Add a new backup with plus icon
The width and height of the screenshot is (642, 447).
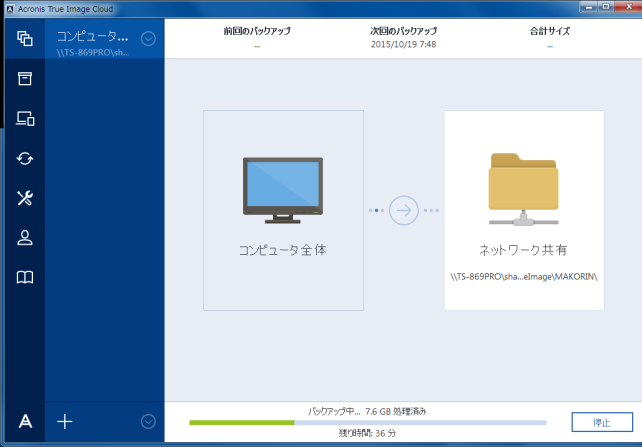pyautogui.click(x=65, y=421)
